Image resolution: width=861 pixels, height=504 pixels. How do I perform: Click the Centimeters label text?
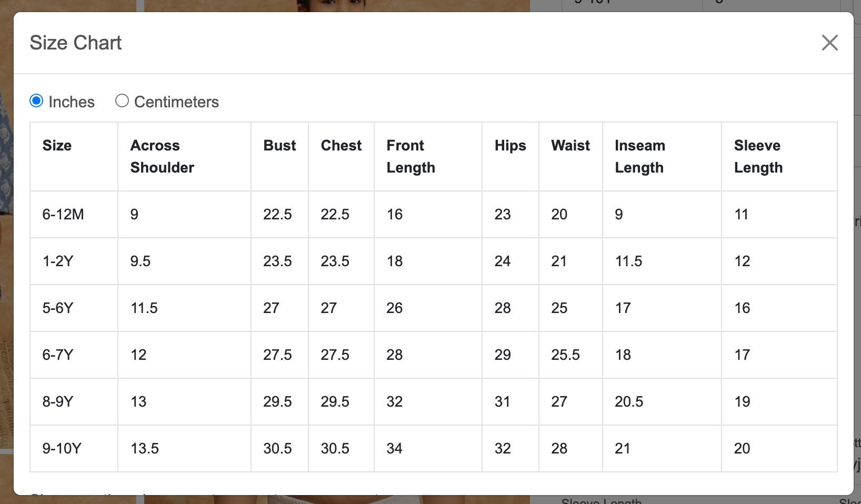click(x=176, y=102)
